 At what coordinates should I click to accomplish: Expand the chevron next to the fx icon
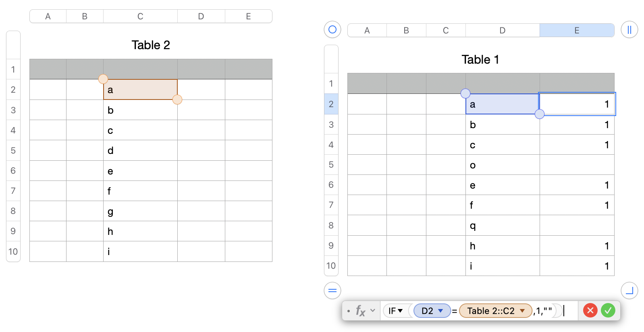coord(373,310)
